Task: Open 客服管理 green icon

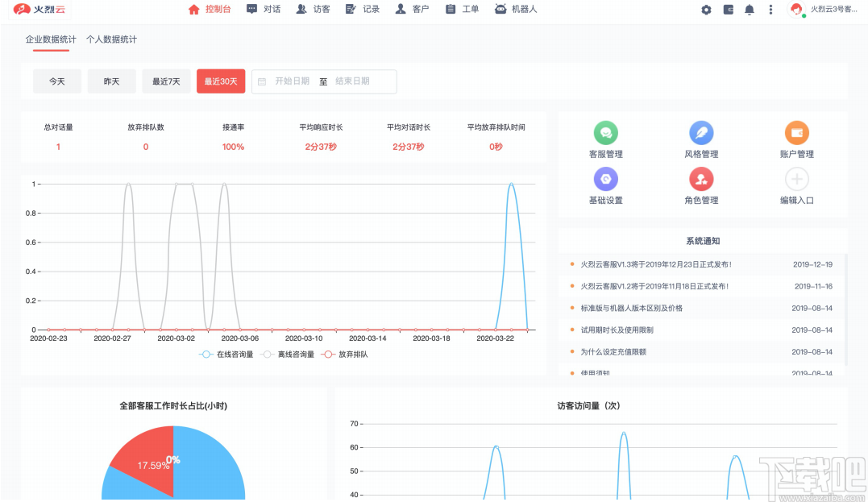Action: click(605, 133)
